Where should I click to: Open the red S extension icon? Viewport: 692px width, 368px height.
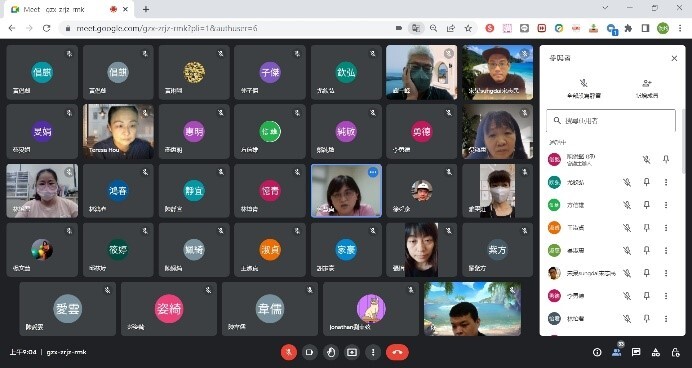[489, 28]
